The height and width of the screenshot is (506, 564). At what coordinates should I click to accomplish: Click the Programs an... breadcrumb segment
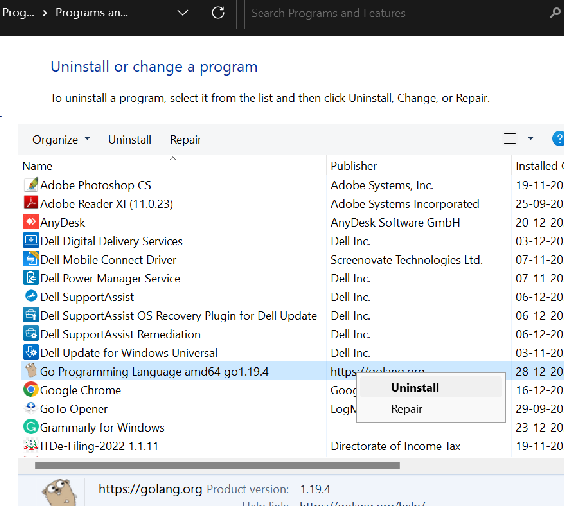(91, 13)
